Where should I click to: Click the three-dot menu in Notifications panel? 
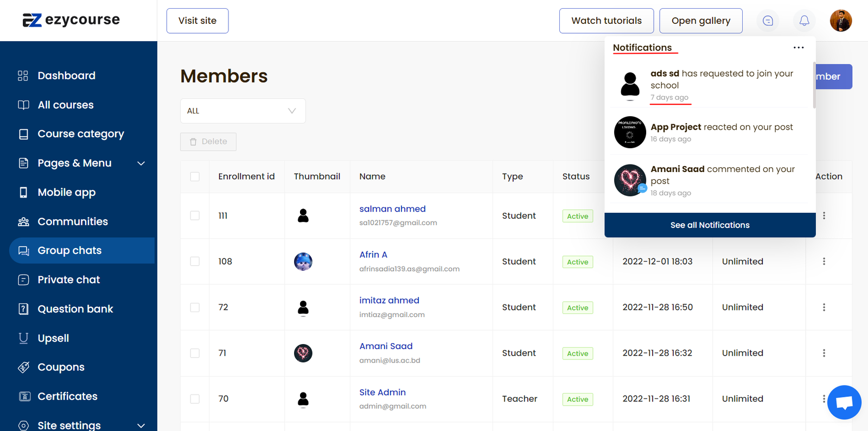point(799,48)
